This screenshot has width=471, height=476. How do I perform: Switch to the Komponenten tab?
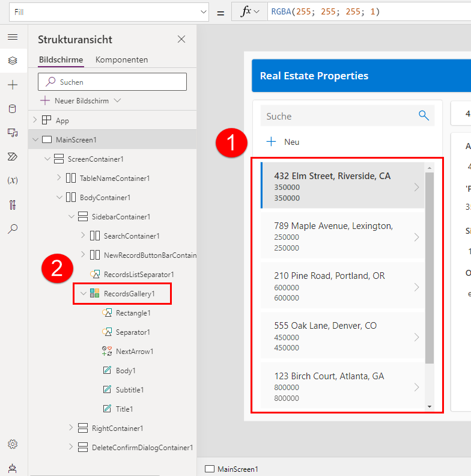tap(122, 60)
